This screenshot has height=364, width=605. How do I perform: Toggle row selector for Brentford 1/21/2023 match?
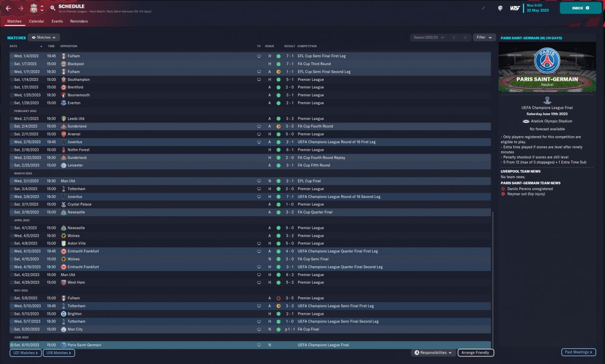[12, 87]
